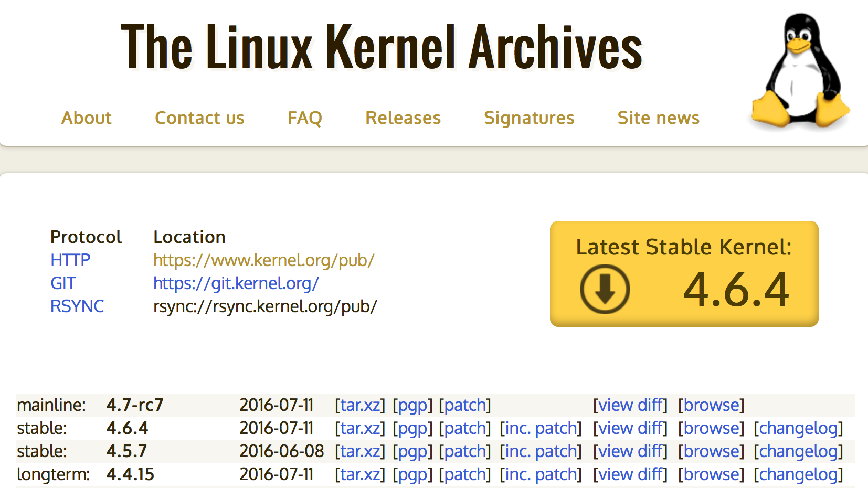Viewport: 868px width, 488px height.
Task: Open the Site news page
Action: tap(659, 118)
